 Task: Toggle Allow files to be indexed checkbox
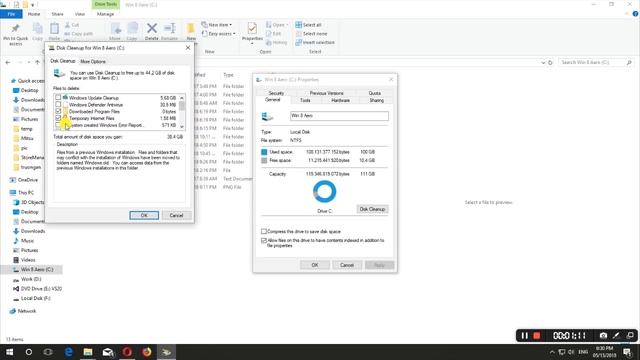(x=264, y=241)
